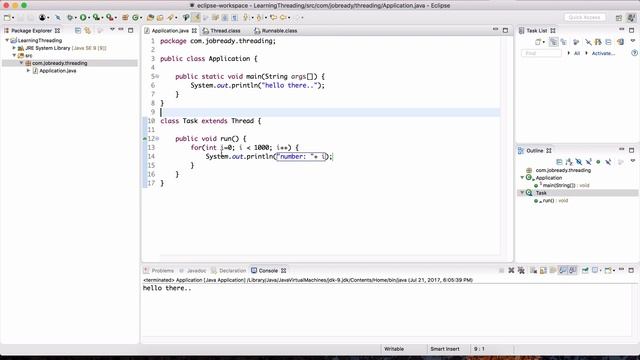Image resolution: width=640 pixels, height=360 pixels.
Task: Open the Debug button dropdown arrow
Action: (76, 18)
